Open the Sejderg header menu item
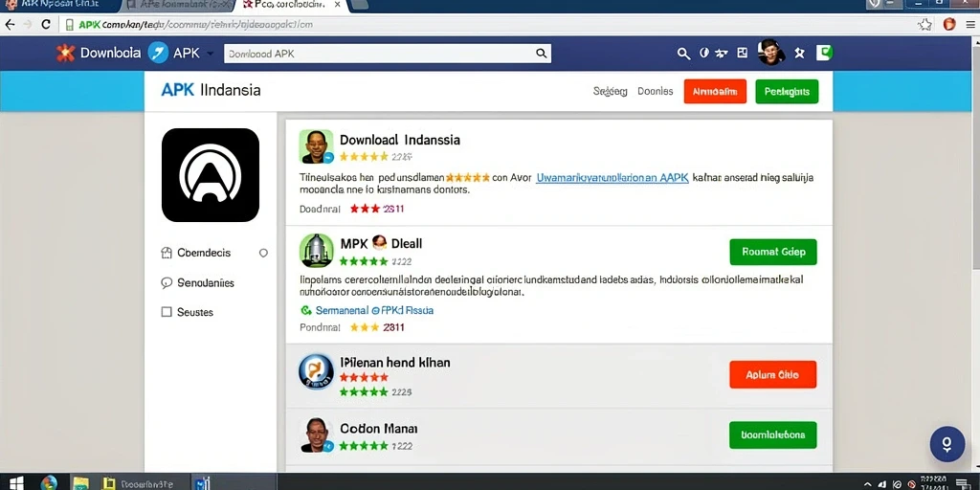This screenshot has height=490, width=980. coord(610,91)
